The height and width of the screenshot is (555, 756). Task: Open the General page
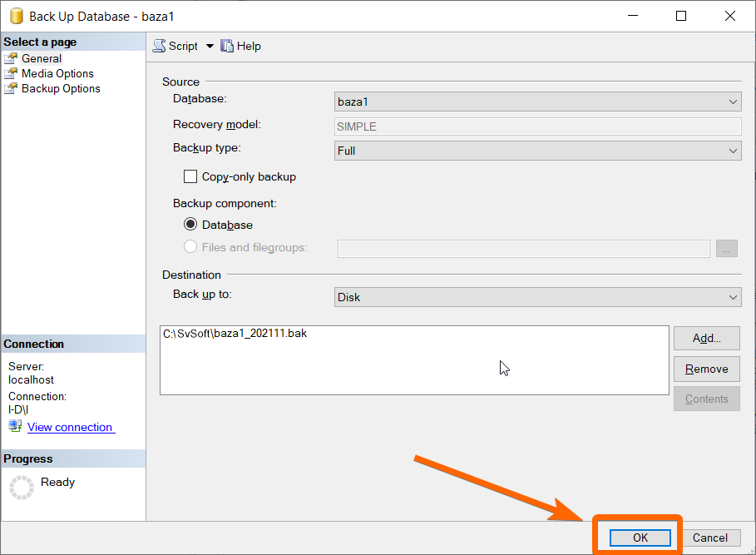click(42, 58)
